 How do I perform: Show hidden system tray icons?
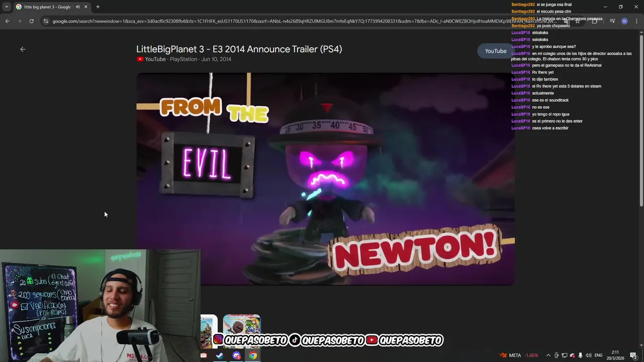click(x=548, y=355)
